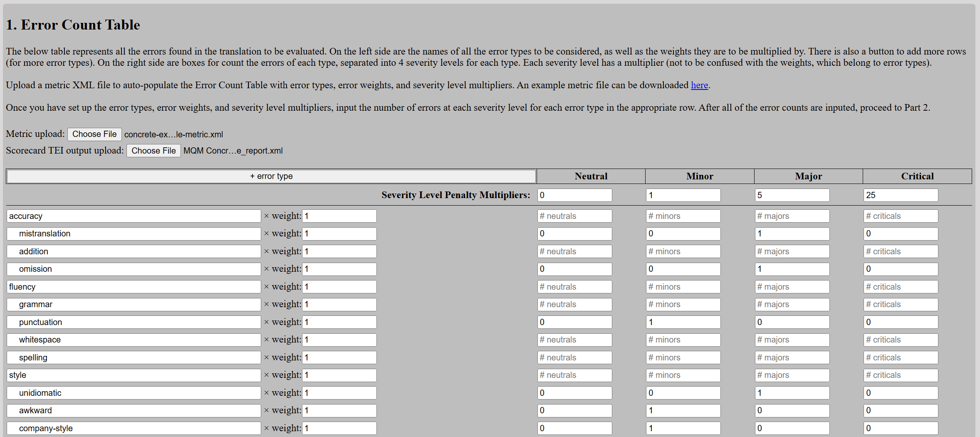Viewport: 980px width, 437px height.
Task: Delete grammar row with × icon
Action: pyautogui.click(x=267, y=304)
